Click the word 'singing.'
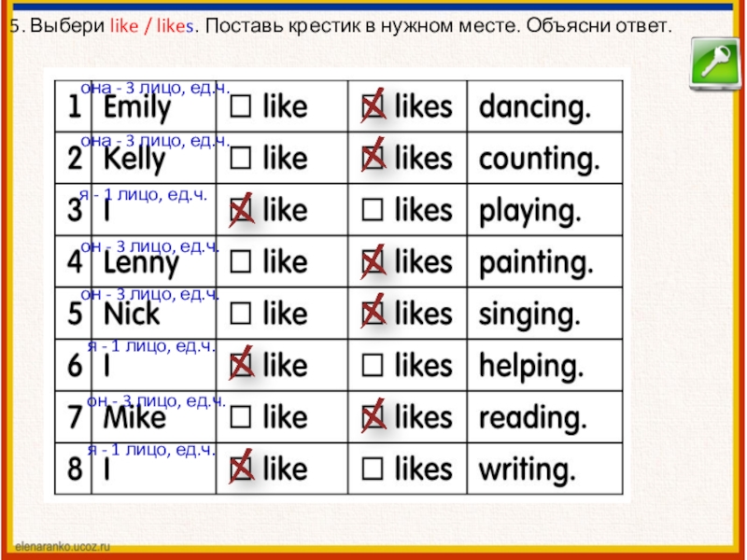The height and width of the screenshot is (560, 747). pos(529,315)
